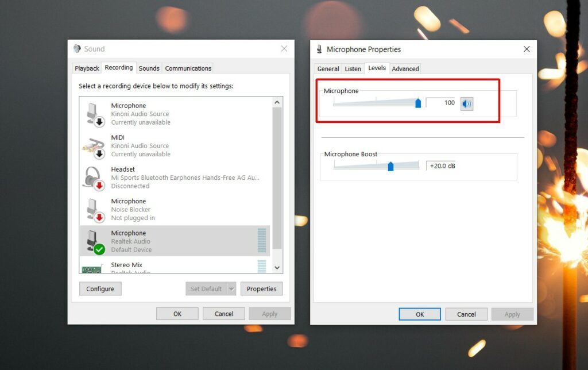The height and width of the screenshot is (370, 588).
Task: Select the Kinoni Audio Source microphone icon
Action: (x=93, y=114)
